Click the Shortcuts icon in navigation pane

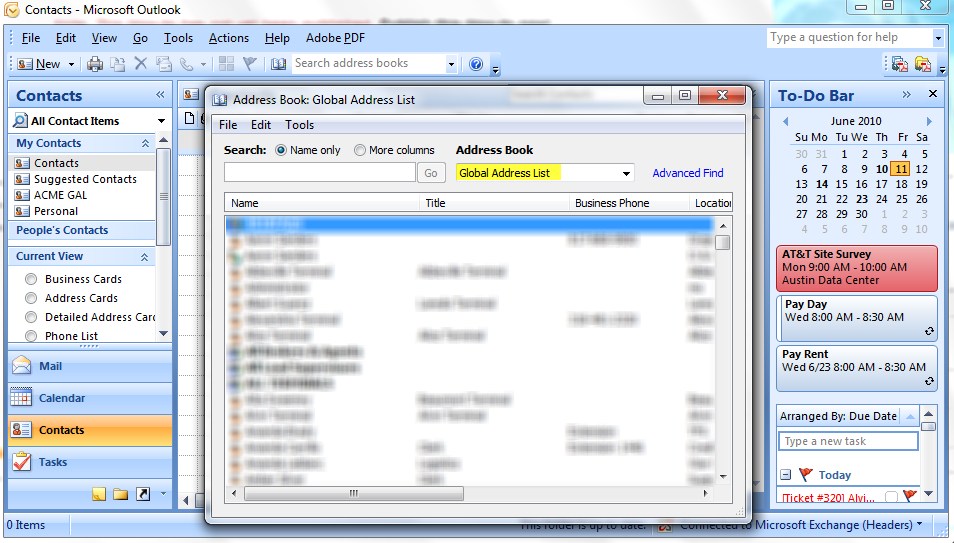(x=143, y=494)
